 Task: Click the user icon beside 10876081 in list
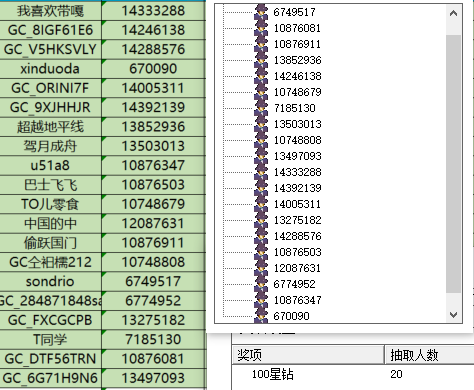point(261,28)
